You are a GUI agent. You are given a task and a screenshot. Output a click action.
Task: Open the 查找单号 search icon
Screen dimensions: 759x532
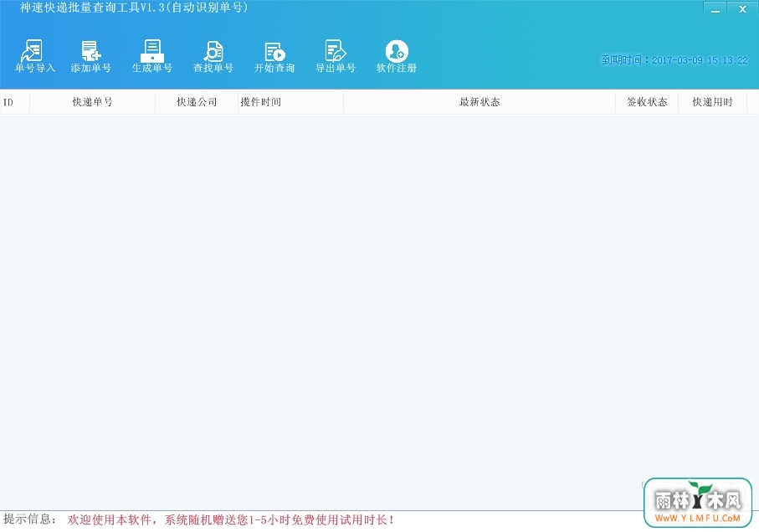click(213, 56)
